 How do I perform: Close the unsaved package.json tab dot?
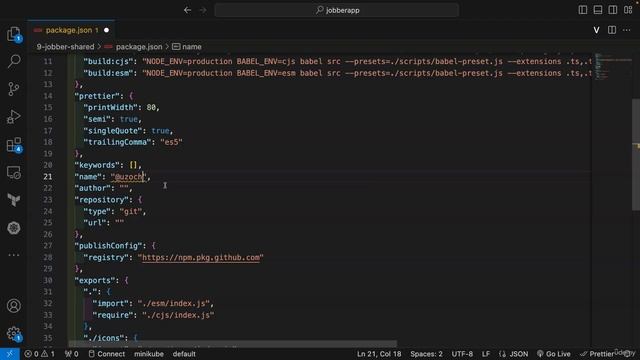pyautogui.click(x=107, y=30)
